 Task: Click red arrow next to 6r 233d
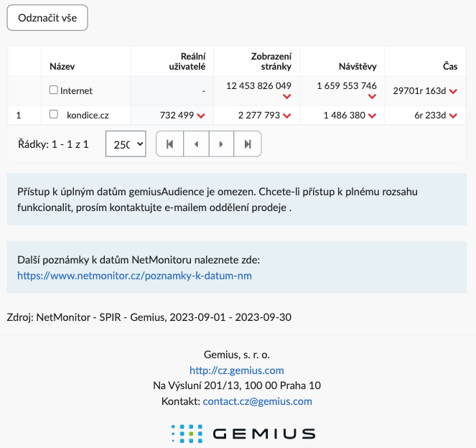453,116
